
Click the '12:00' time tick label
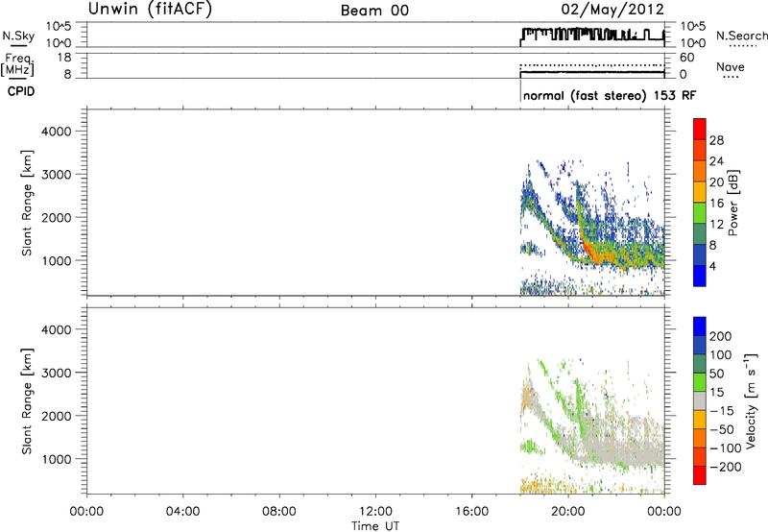(x=375, y=512)
